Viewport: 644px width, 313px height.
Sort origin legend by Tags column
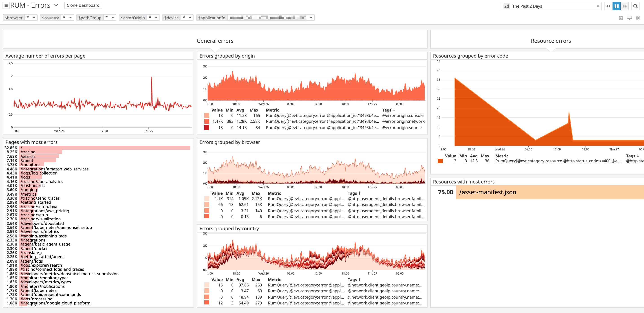[388, 110]
